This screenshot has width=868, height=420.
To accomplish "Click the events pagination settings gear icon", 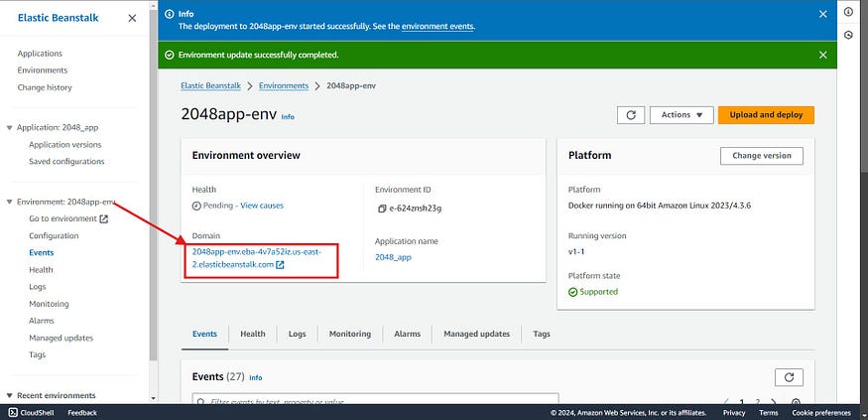I will (x=796, y=402).
